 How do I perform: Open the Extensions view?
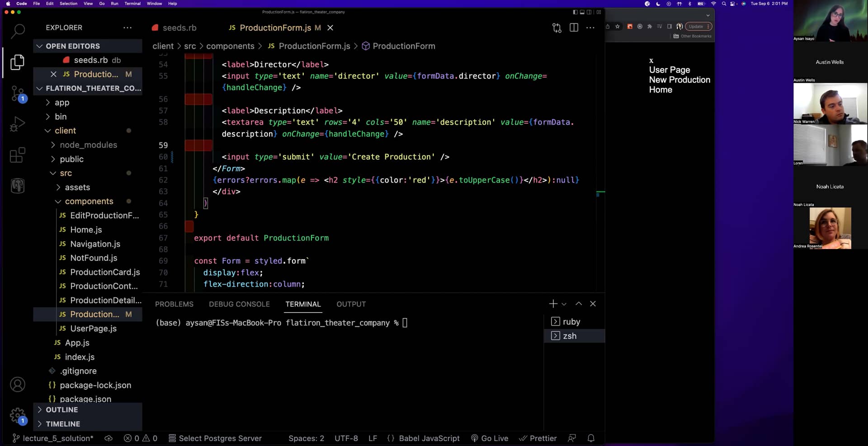pos(18,155)
